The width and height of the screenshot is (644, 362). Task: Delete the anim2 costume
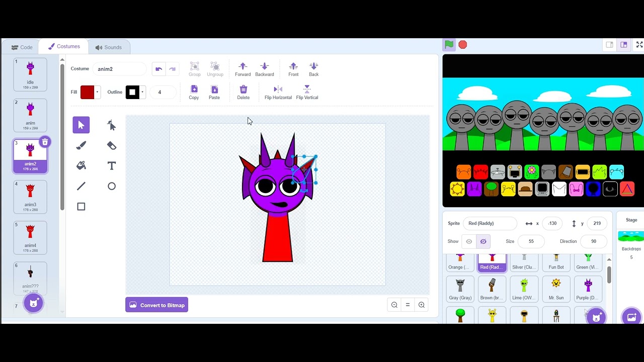coord(45,142)
